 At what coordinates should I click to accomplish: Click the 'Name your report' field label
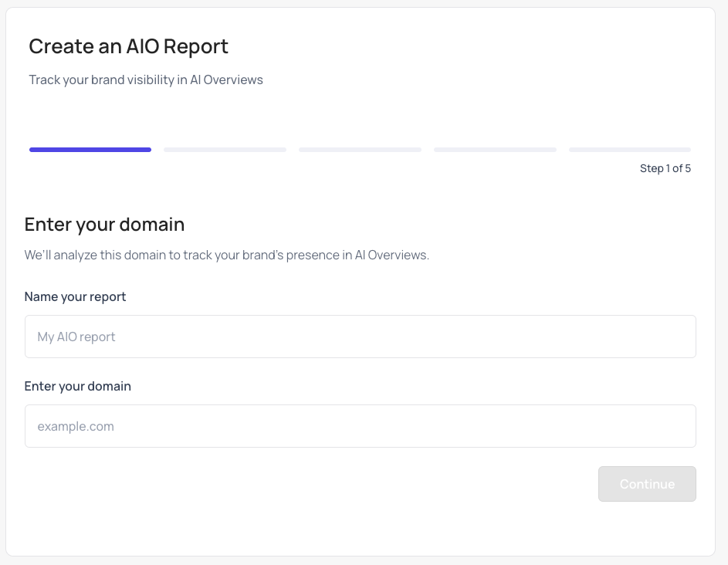tap(75, 297)
